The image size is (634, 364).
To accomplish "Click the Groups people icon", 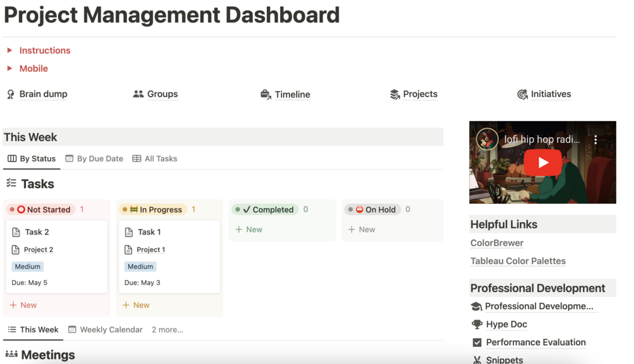I will pos(138,94).
